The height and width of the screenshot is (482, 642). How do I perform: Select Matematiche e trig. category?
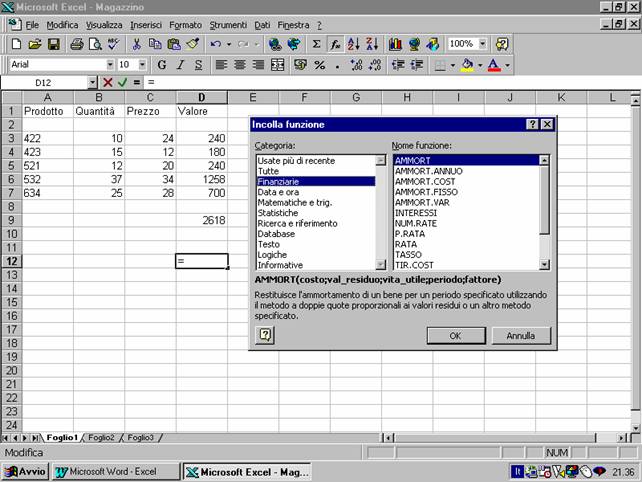(x=316, y=203)
